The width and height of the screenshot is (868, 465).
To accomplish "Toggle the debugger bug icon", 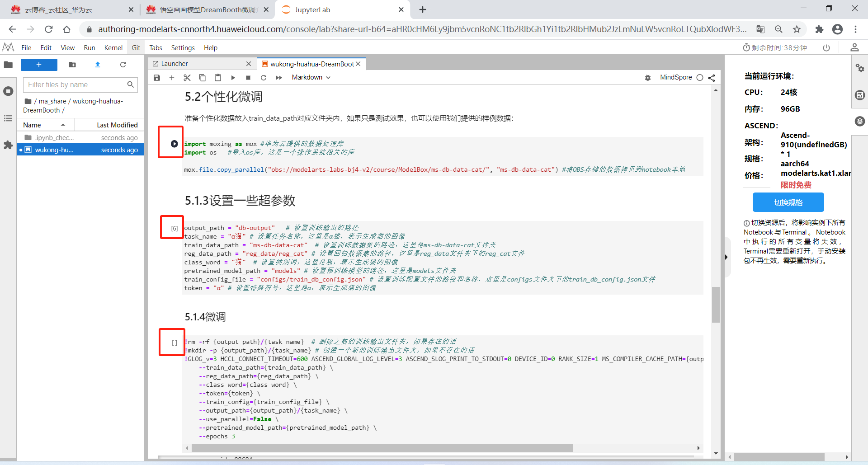I will coord(648,78).
